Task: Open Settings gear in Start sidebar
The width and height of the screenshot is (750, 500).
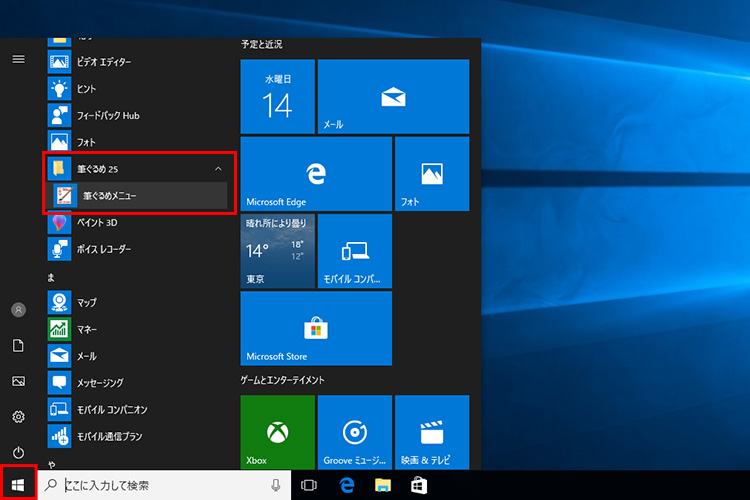Action: click(18, 417)
